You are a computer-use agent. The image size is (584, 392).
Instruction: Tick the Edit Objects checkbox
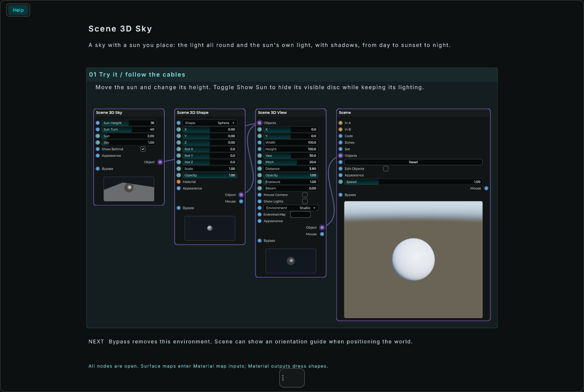pyautogui.click(x=386, y=169)
